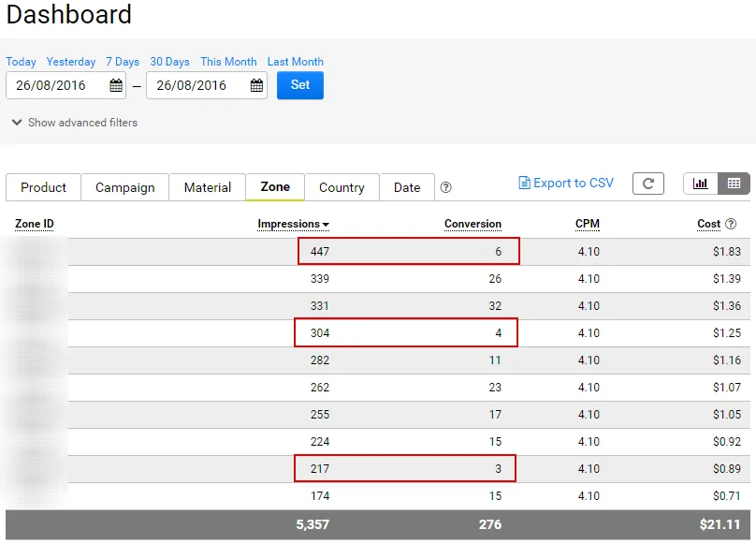Click the blue Set button

[300, 85]
